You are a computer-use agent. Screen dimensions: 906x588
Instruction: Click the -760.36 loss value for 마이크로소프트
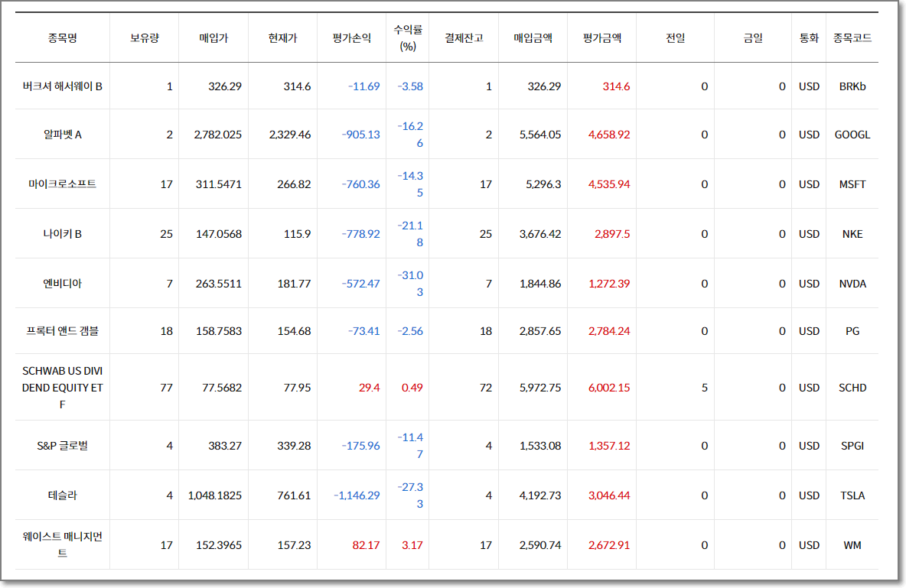click(x=360, y=184)
